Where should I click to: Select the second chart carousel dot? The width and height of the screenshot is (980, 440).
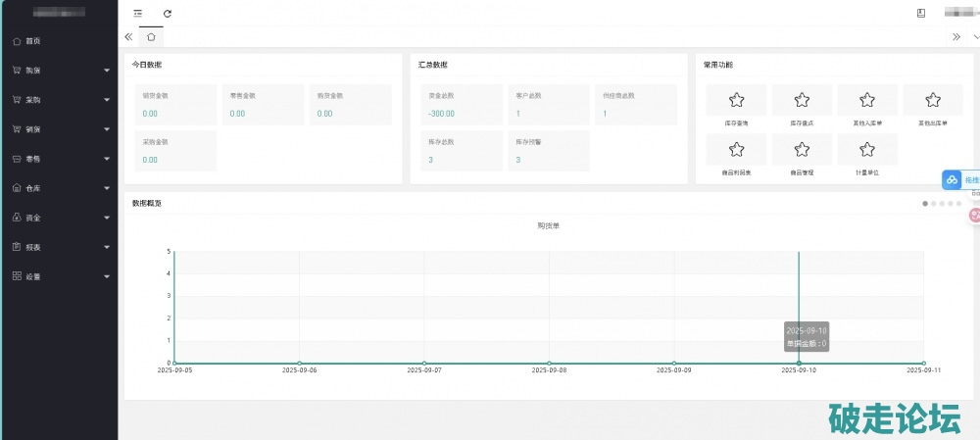point(932,203)
